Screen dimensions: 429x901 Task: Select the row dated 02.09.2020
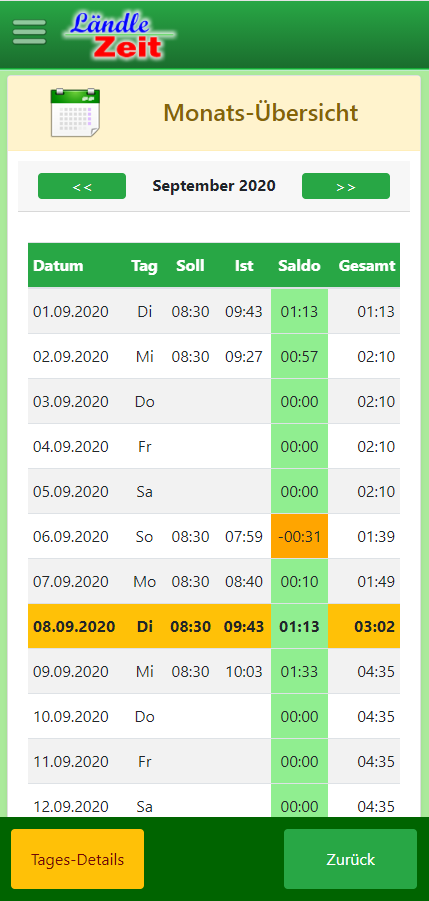pyautogui.click(x=214, y=356)
